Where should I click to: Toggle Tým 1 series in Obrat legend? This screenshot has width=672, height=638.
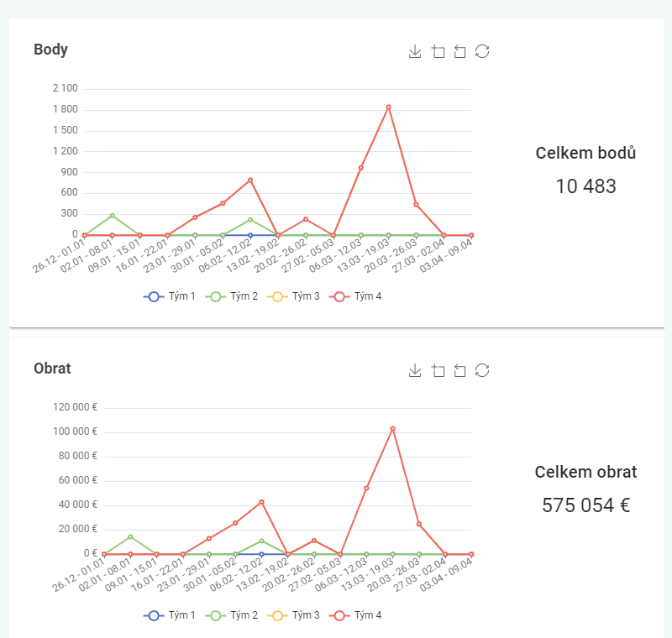pyautogui.click(x=170, y=615)
